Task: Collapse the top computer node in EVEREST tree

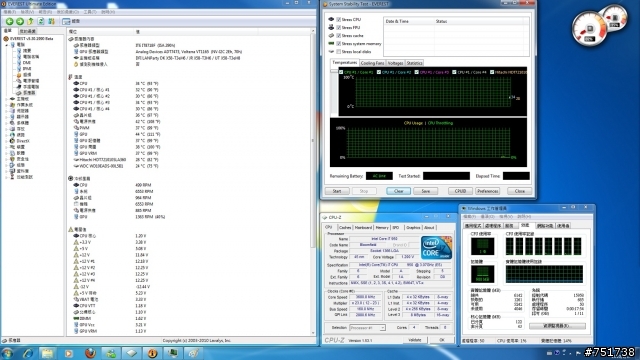Action: tap(7, 45)
